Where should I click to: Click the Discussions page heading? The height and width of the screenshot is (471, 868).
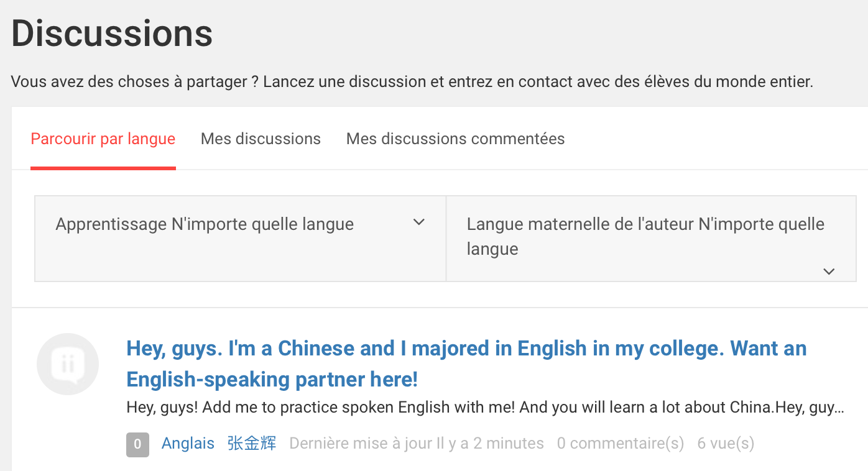tap(112, 33)
